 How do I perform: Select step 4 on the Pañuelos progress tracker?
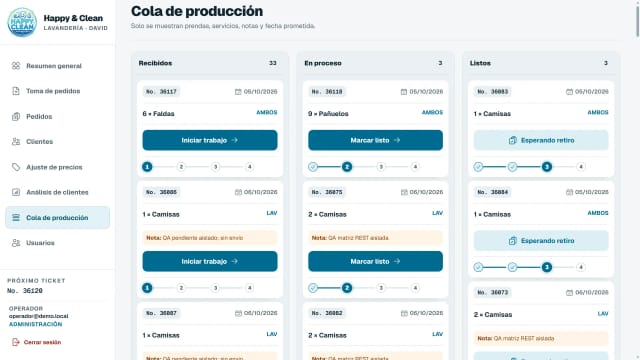click(415, 167)
